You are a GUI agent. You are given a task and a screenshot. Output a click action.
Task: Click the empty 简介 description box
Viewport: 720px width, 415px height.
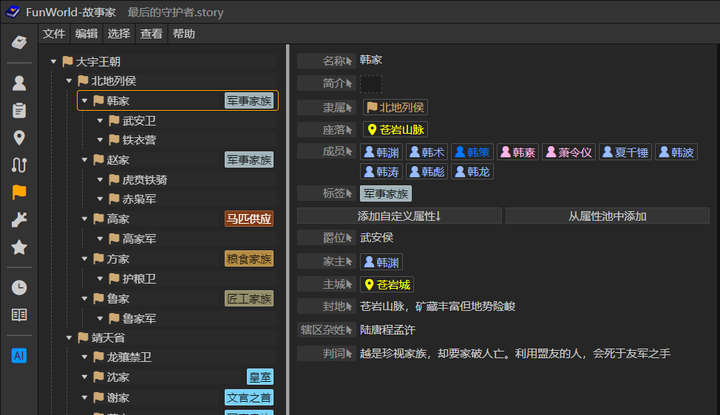pos(370,84)
